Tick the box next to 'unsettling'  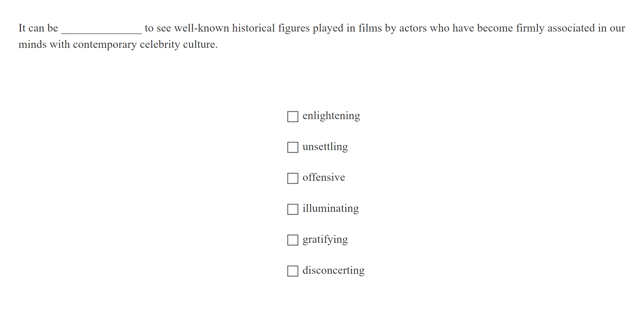click(293, 147)
